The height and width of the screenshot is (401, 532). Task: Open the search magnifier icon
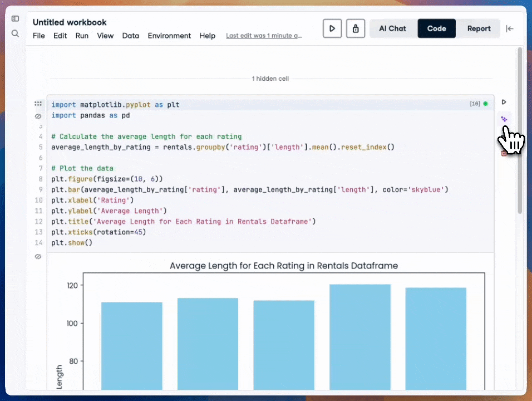(x=15, y=33)
